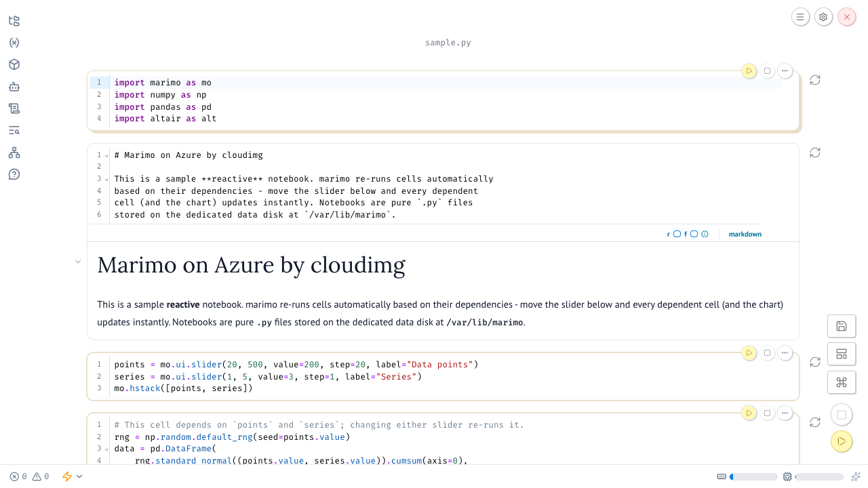The width and height of the screenshot is (868, 488).
Task: Click the 'rng = np.random.default_rng' line
Action: click(232, 437)
